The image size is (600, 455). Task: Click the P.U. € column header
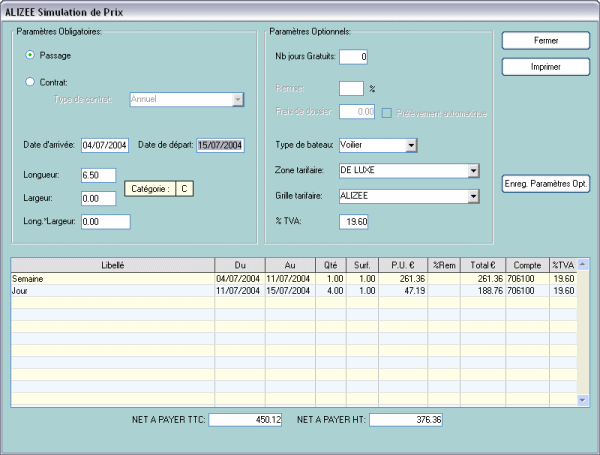(x=403, y=265)
